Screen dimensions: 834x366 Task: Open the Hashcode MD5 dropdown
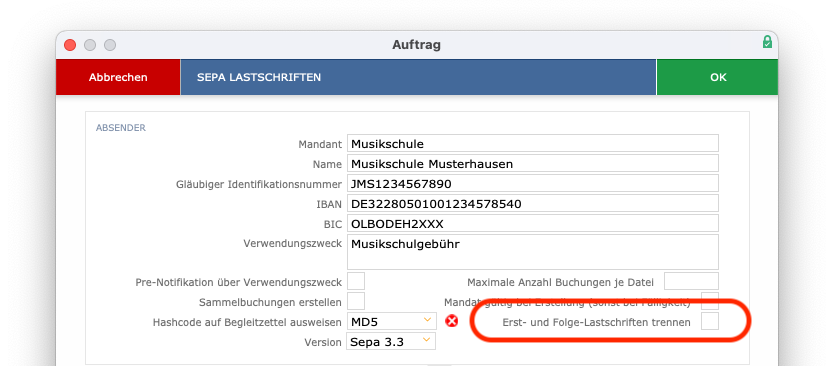[x=391, y=321]
